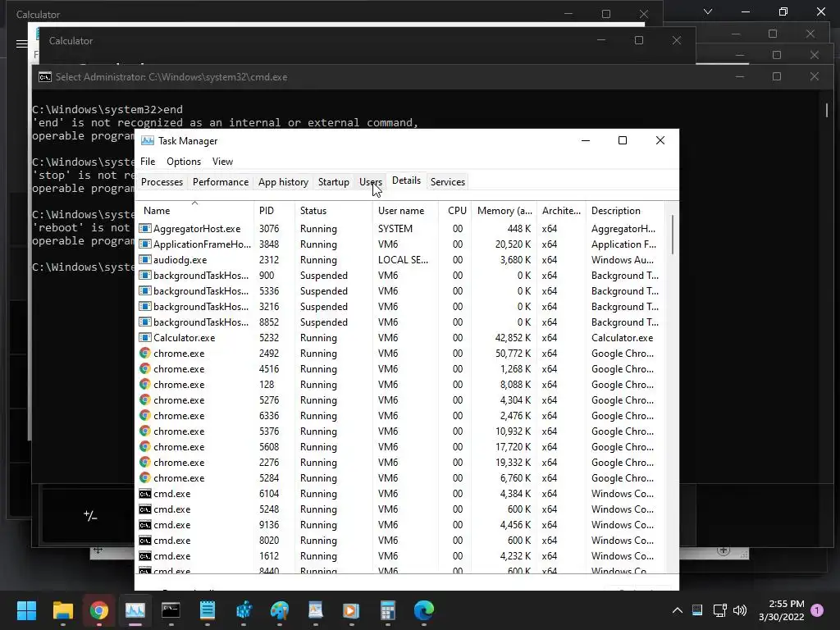Open the clock and date flyout

782,610
